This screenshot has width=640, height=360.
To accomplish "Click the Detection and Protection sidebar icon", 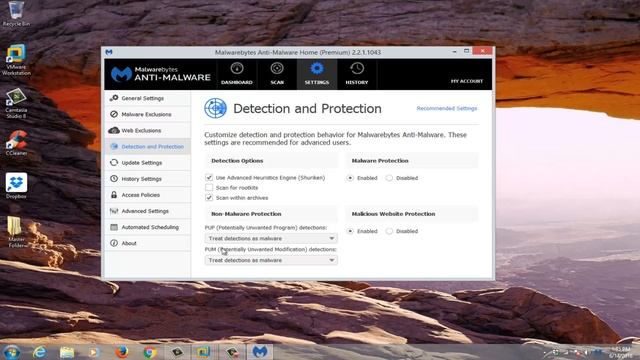I will point(114,147).
